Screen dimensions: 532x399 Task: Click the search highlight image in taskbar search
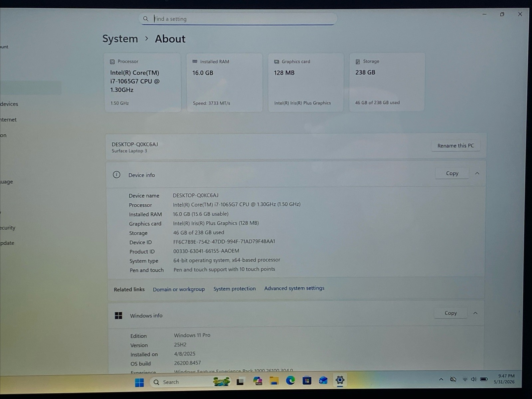(221, 382)
